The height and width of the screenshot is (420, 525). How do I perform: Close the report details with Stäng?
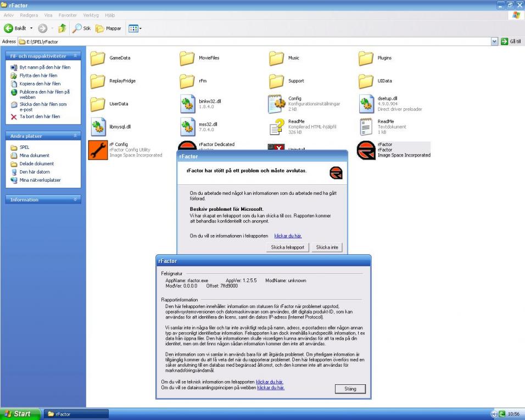[x=350, y=389]
